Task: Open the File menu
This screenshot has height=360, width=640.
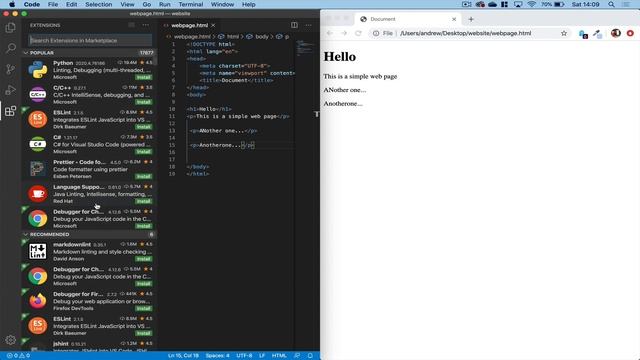Action: point(53,4)
